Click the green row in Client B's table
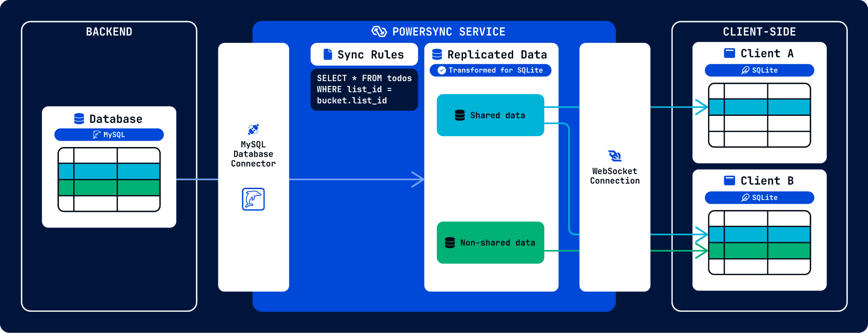868x333 pixels. (x=759, y=251)
